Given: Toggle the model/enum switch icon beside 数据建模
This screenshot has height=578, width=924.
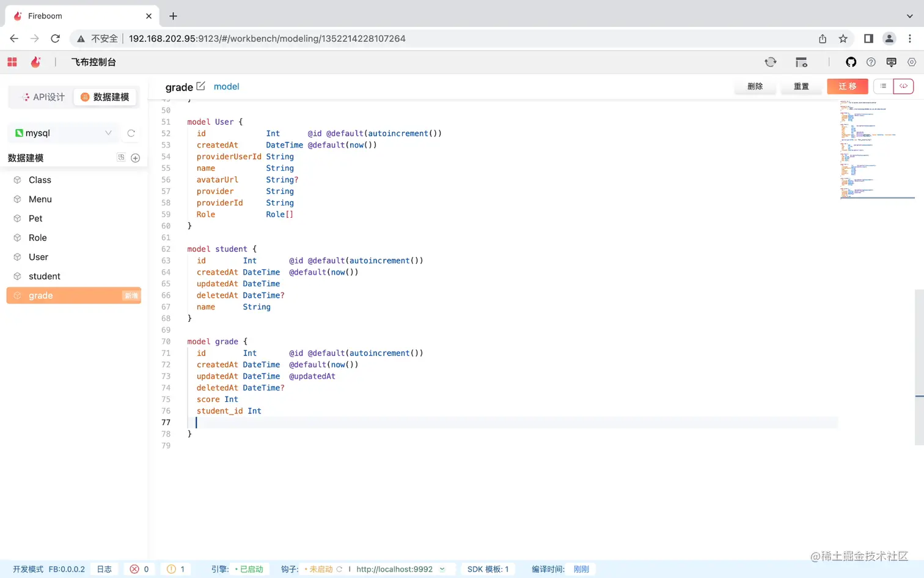Looking at the screenshot, I should pos(121,158).
